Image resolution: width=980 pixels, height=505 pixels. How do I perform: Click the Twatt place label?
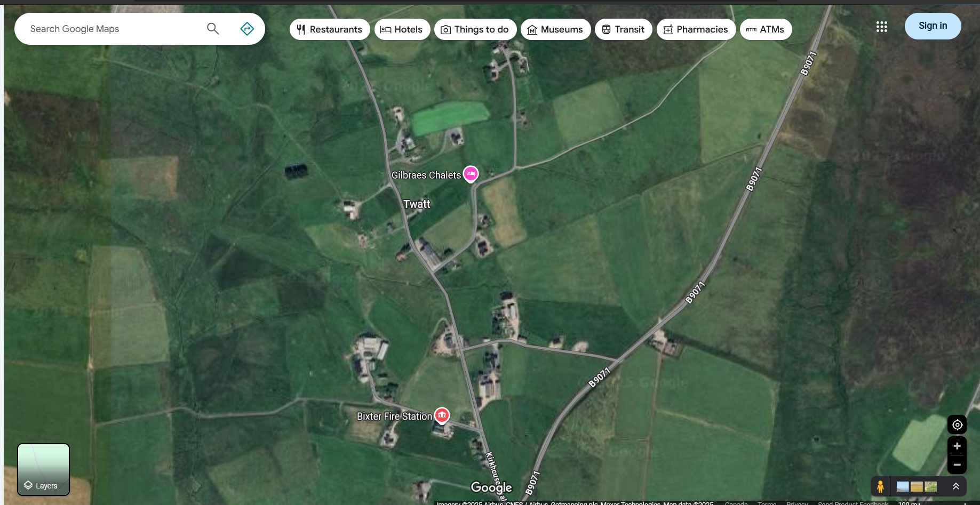[x=417, y=204]
